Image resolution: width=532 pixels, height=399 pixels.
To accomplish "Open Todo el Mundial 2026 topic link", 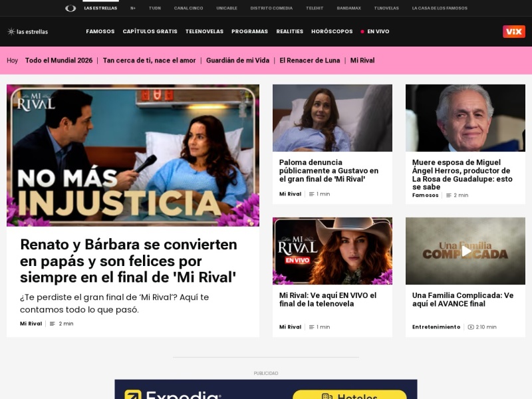I will (59, 61).
